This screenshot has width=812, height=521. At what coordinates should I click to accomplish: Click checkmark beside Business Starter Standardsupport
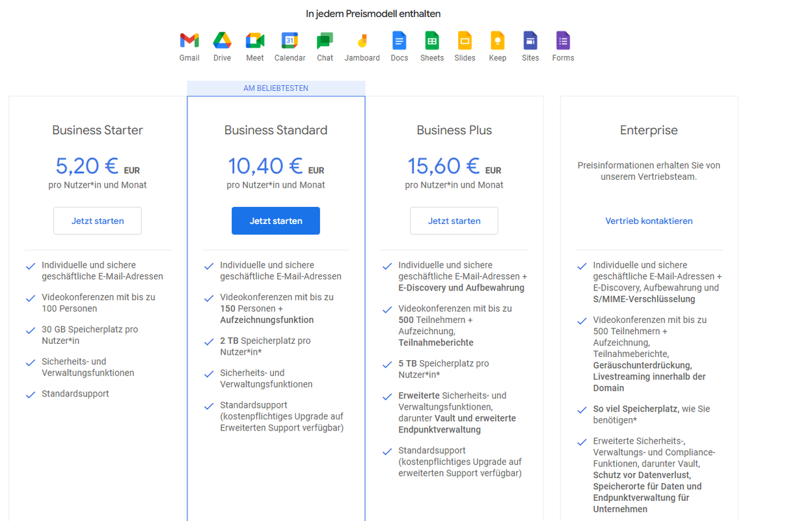point(30,395)
